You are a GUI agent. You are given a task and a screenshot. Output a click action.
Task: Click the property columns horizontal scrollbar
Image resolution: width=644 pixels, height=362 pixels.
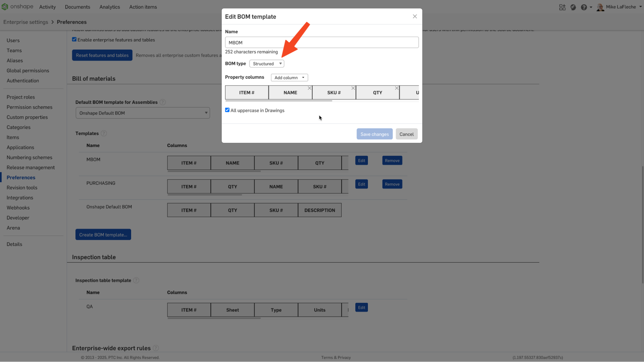click(279, 101)
